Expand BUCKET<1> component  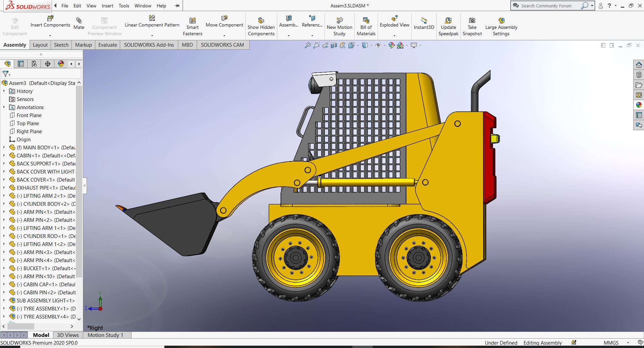[4, 268]
